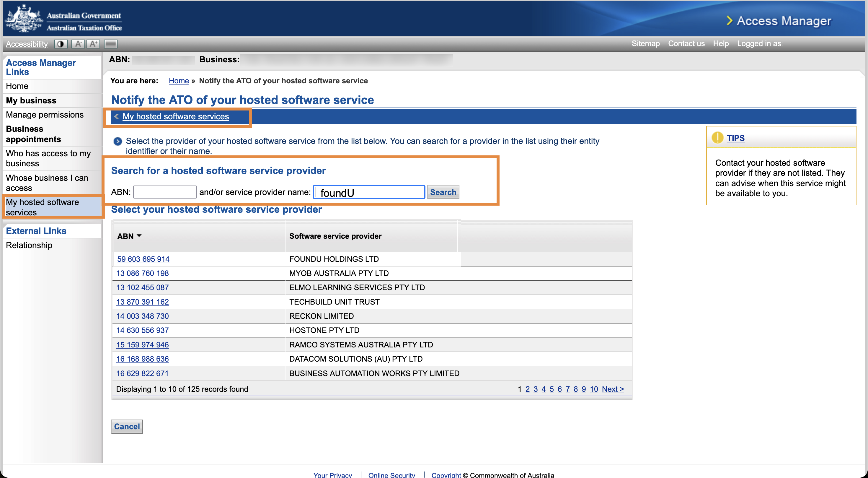
Task: Click the Search button
Action: [x=443, y=192]
